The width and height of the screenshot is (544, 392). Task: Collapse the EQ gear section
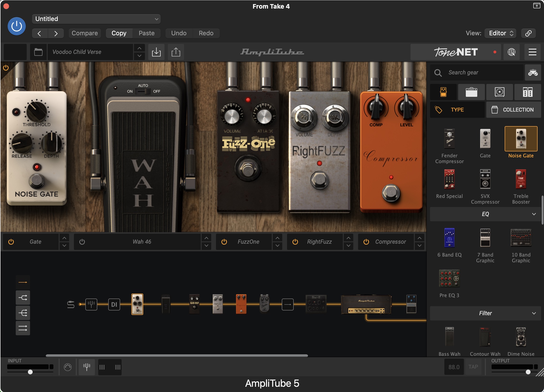(x=485, y=214)
